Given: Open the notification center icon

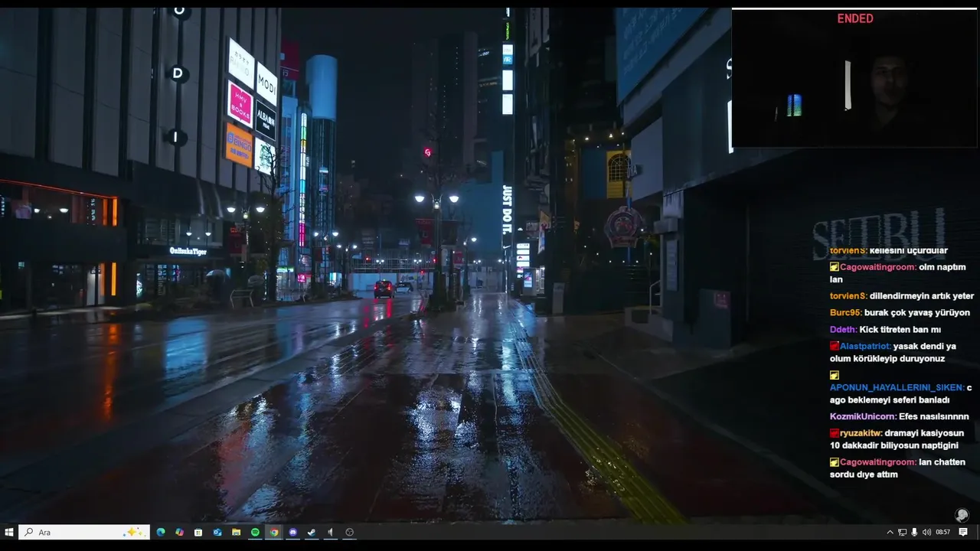Looking at the screenshot, I should tap(963, 532).
